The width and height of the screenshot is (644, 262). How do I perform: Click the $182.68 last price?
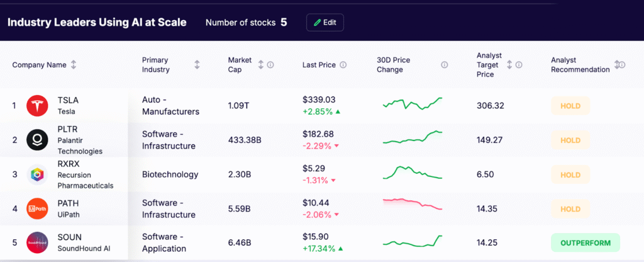(x=318, y=134)
